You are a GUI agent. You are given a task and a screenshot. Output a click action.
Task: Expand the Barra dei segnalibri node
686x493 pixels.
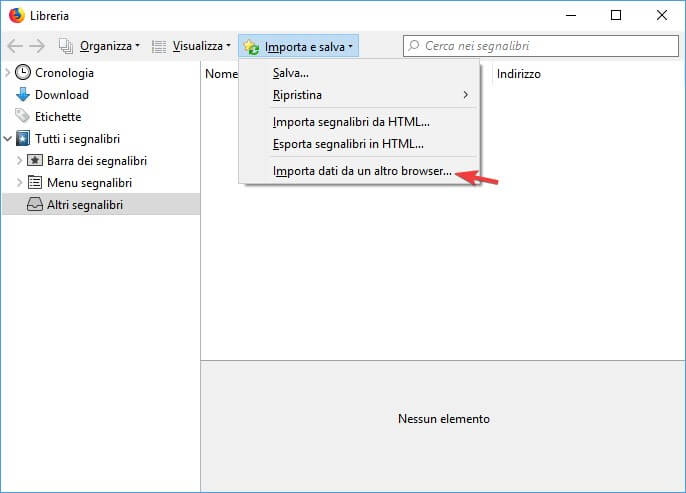19,161
